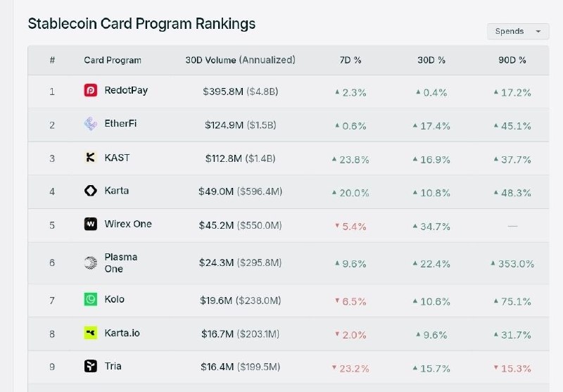This screenshot has height=392, width=563.
Task: Click the Karta diamond logo icon
Action: (91, 191)
